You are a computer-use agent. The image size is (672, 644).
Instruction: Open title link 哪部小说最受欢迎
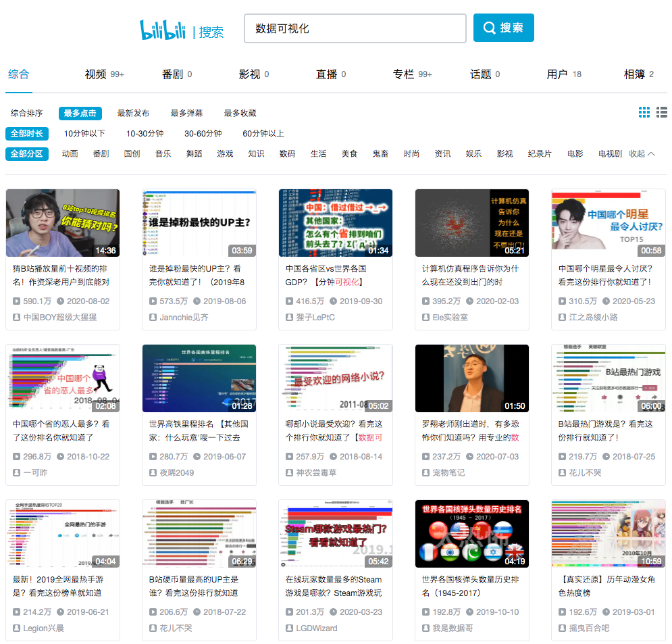(334, 430)
